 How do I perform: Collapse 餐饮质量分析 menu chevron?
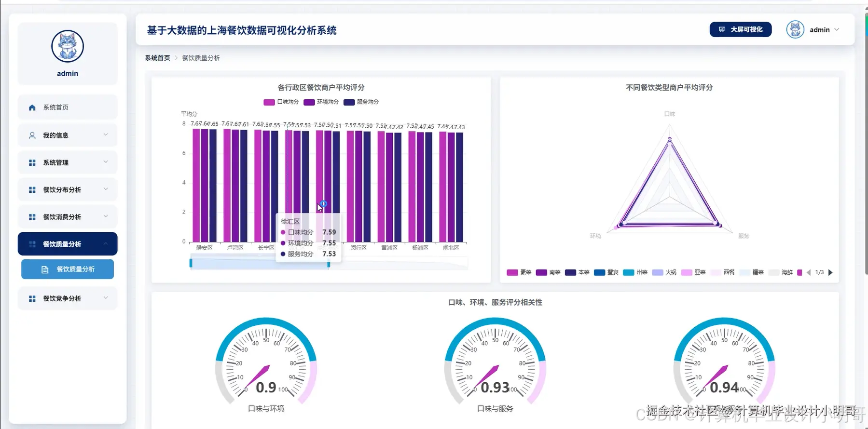[106, 243]
